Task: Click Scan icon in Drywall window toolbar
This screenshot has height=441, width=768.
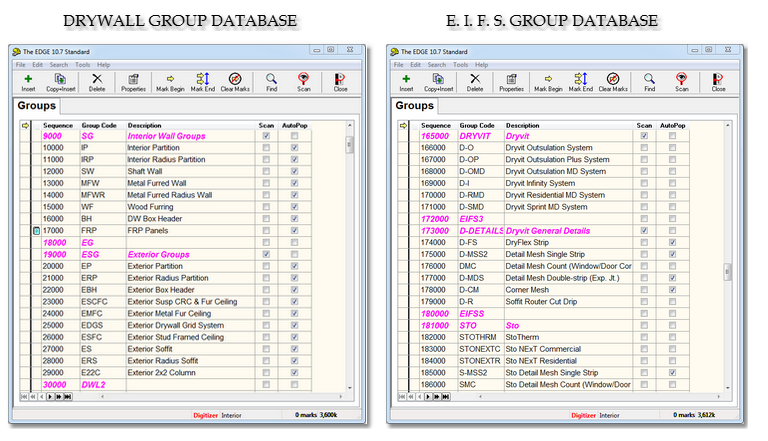Action: click(304, 82)
